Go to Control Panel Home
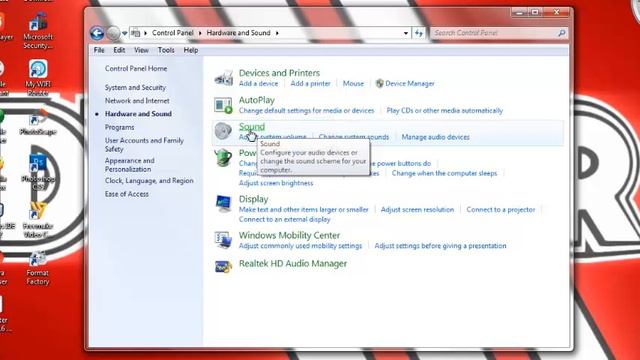Viewport: 640px width, 360px height. pyautogui.click(x=136, y=69)
